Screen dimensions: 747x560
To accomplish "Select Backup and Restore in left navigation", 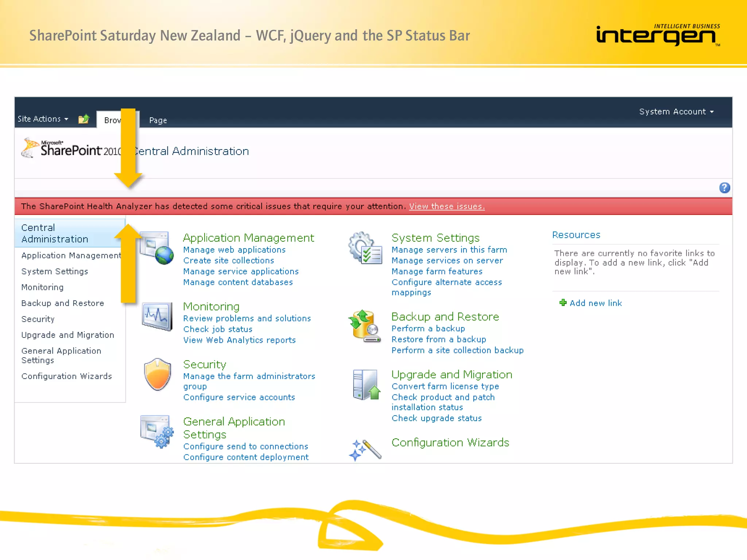I will point(63,303).
